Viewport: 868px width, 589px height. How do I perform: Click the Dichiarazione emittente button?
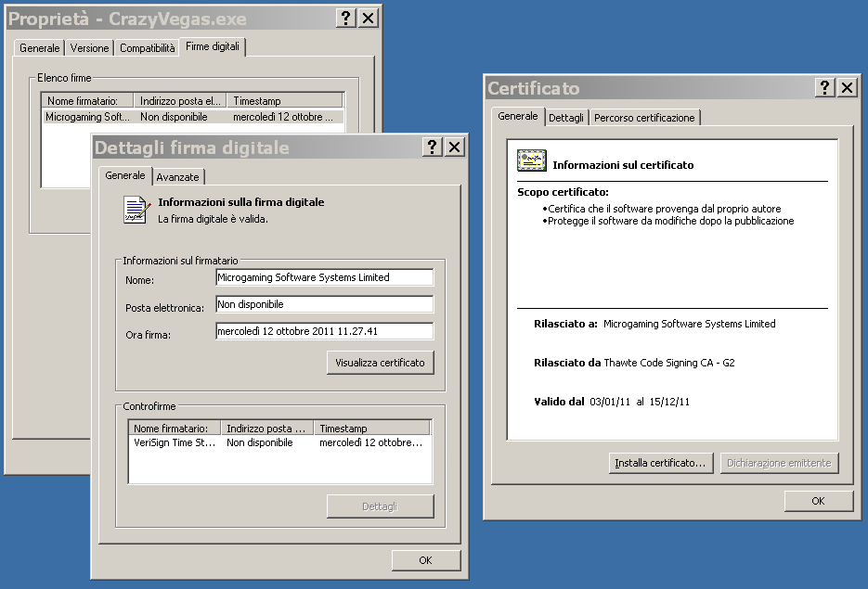pos(780,463)
